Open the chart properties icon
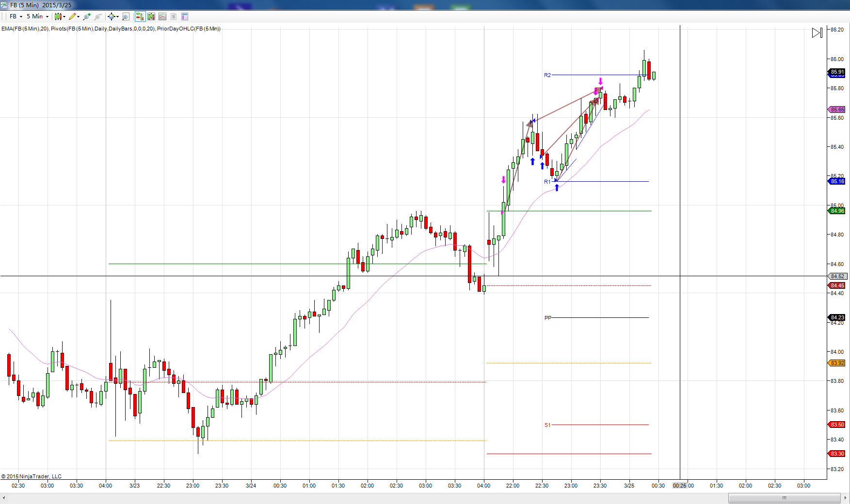This screenshot has width=850, height=504. click(x=185, y=16)
